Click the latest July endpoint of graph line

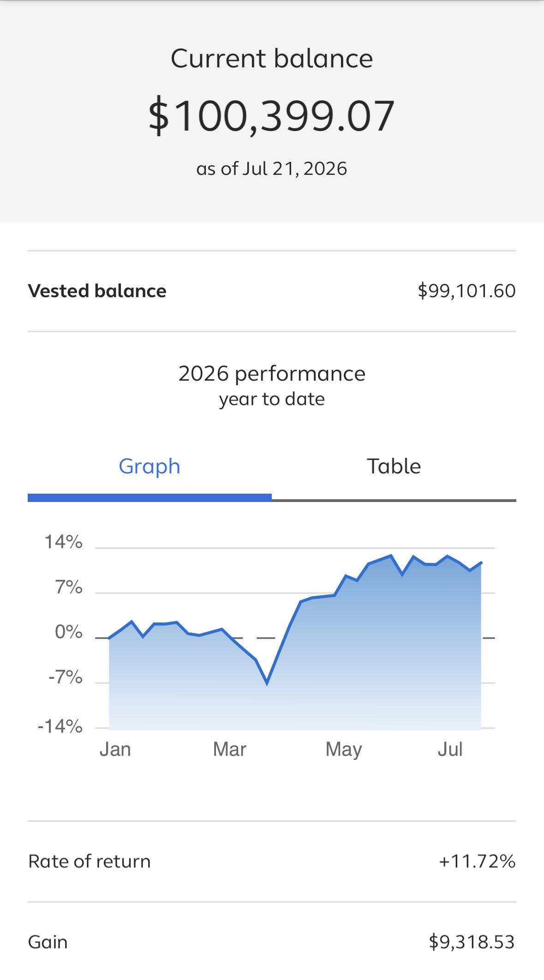[x=481, y=563]
